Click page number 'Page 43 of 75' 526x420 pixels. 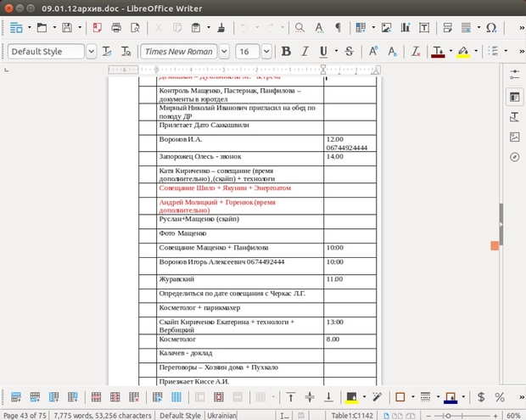pos(25,415)
